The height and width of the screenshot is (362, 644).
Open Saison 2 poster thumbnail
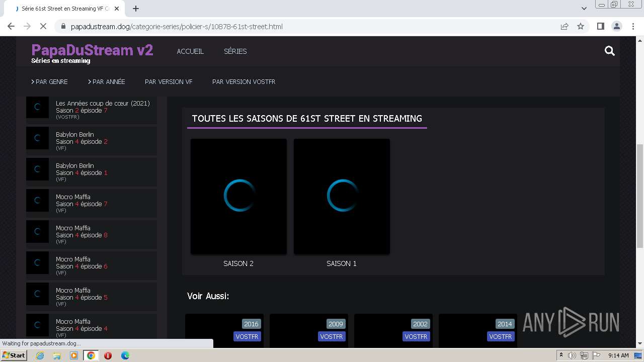(x=238, y=197)
